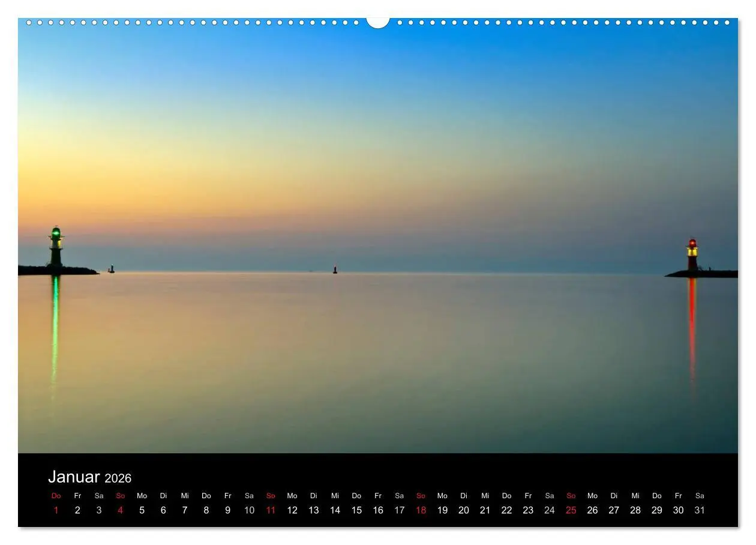Image resolution: width=756 pixels, height=545 pixels.
Task: Select date 1 in the calendar row
Action: coord(56,510)
